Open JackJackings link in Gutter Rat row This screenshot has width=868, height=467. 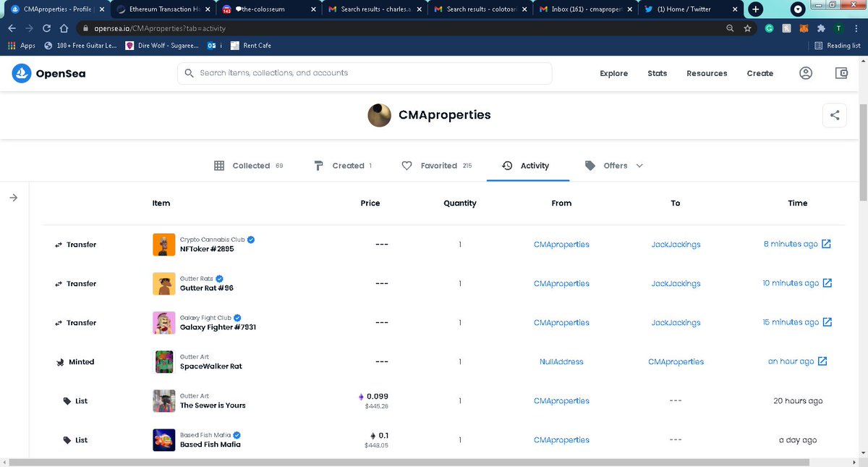point(676,283)
